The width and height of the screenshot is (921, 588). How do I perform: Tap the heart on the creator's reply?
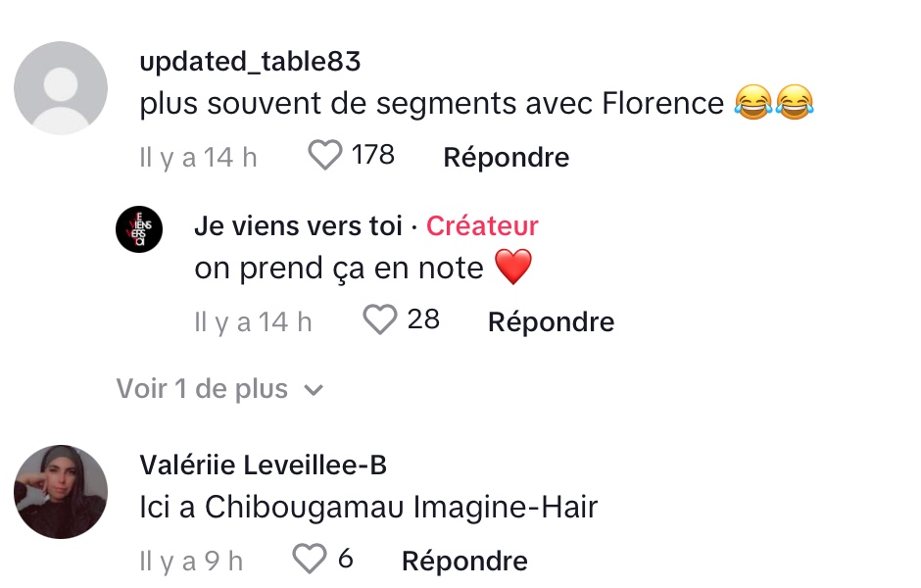click(379, 320)
